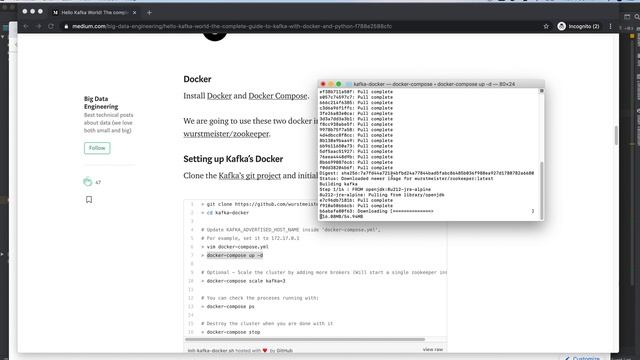Open wurstmeister/zookeeper link
Viewport: 640px width, 360px height.
(226, 134)
